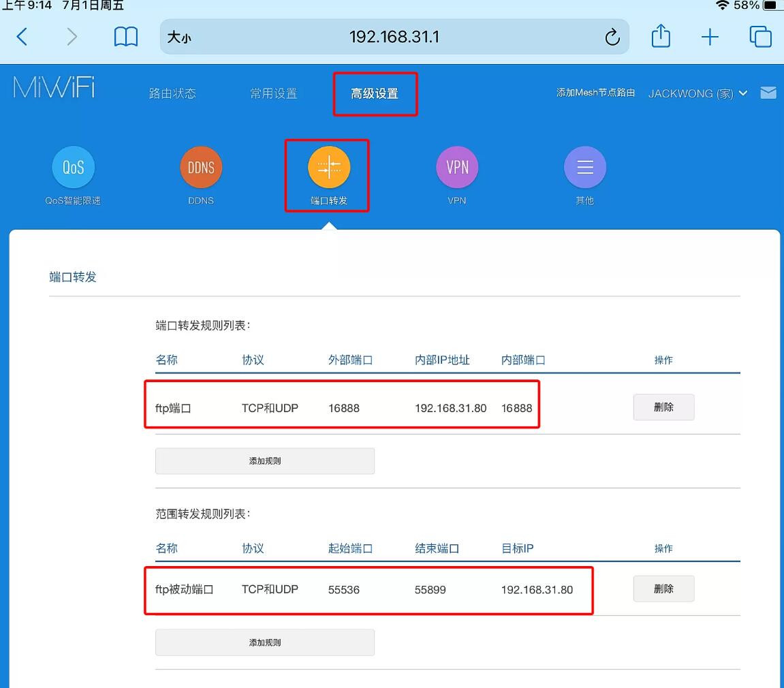Open the DDNS settings icon
The width and height of the screenshot is (784, 688).
(201, 168)
